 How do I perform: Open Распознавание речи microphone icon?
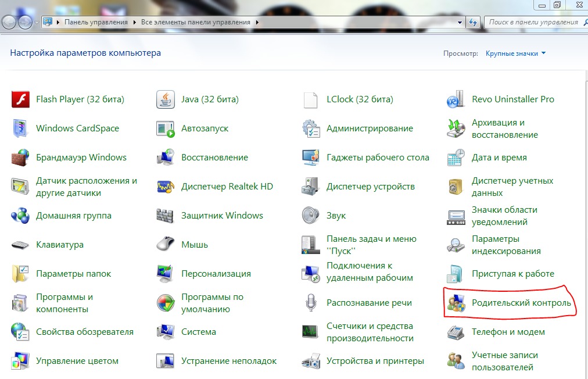pyautogui.click(x=311, y=303)
